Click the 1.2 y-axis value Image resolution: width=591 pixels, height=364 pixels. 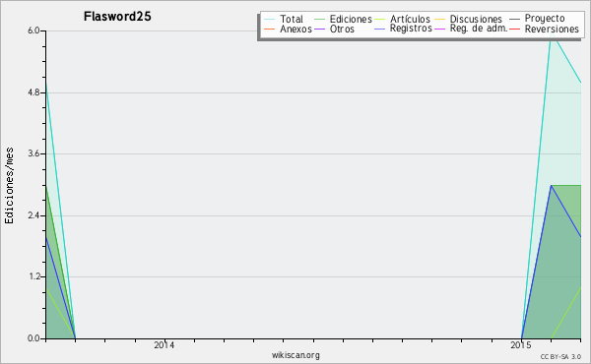click(x=33, y=277)
